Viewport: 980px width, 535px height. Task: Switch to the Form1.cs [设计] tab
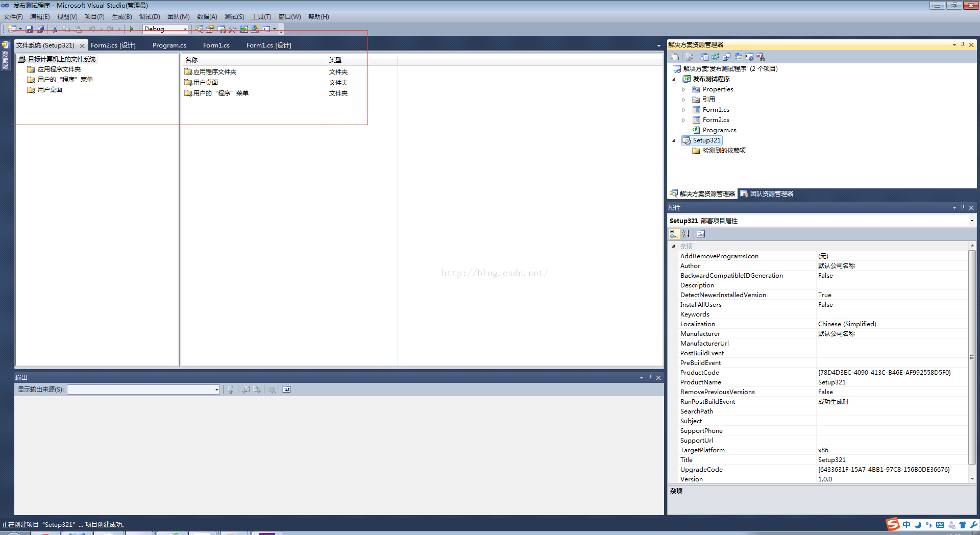pyautogui.click(x=269, y=45)
